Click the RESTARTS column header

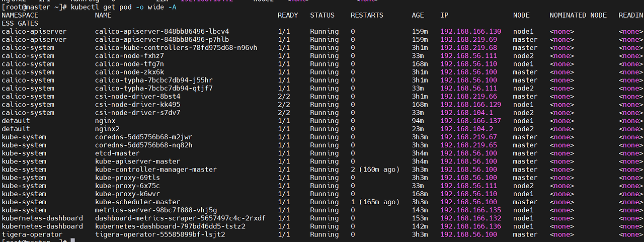coord(367,15)
